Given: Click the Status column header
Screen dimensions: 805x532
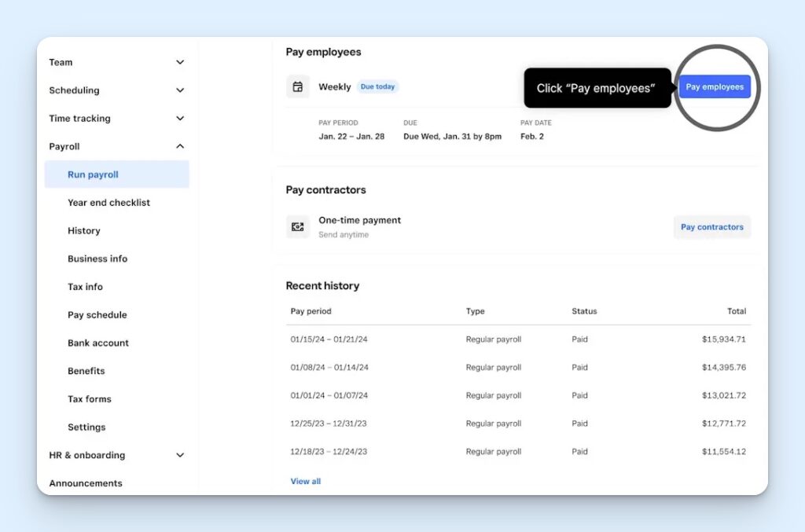Looking at the screenshot, I should point(584,311).
